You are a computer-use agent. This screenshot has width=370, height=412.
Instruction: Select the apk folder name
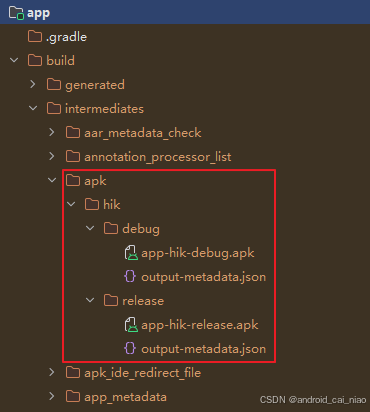(95, 182)
